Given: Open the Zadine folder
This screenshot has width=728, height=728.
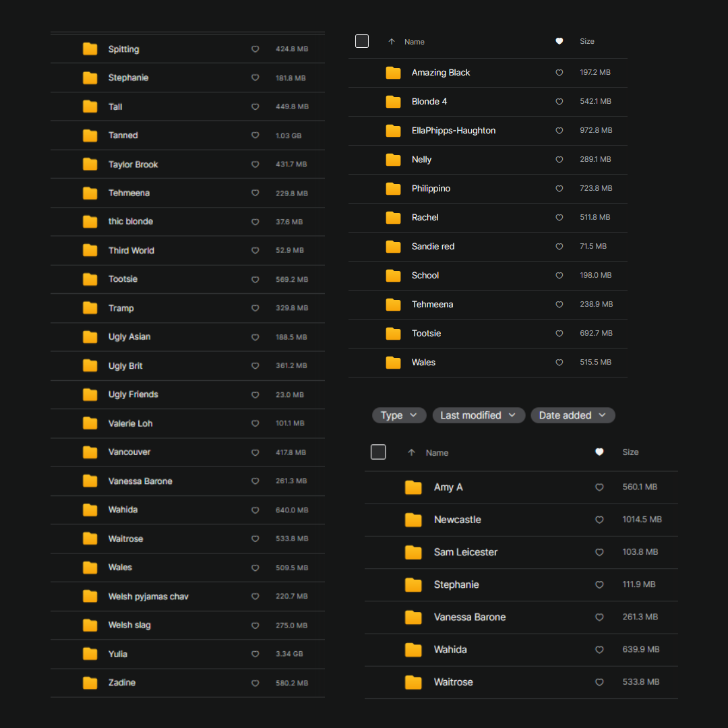Looking at the screenshot, I should point(122,683).
